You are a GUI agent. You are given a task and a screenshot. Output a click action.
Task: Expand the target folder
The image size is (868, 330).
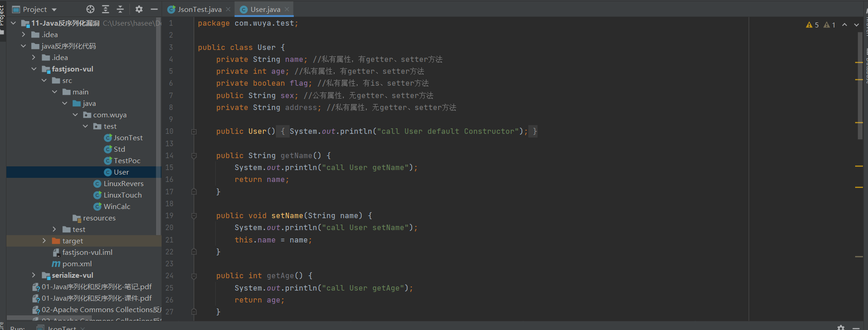(44, 241)
